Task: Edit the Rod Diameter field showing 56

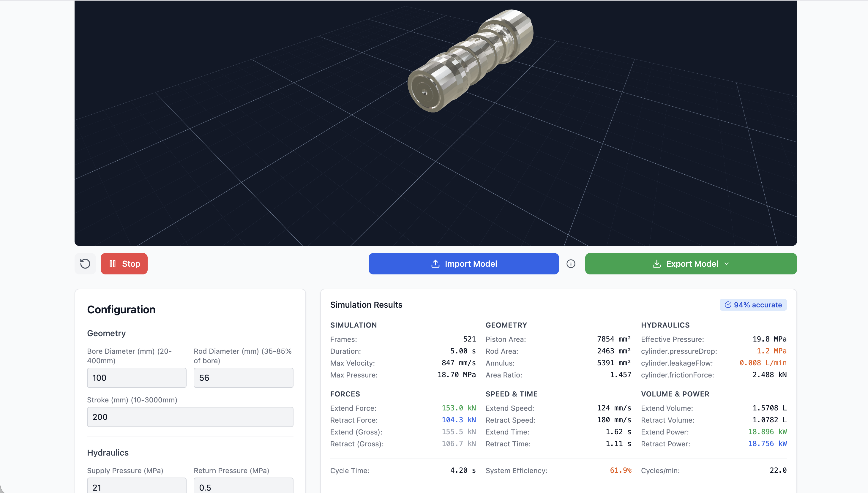Action: point(243,377)
